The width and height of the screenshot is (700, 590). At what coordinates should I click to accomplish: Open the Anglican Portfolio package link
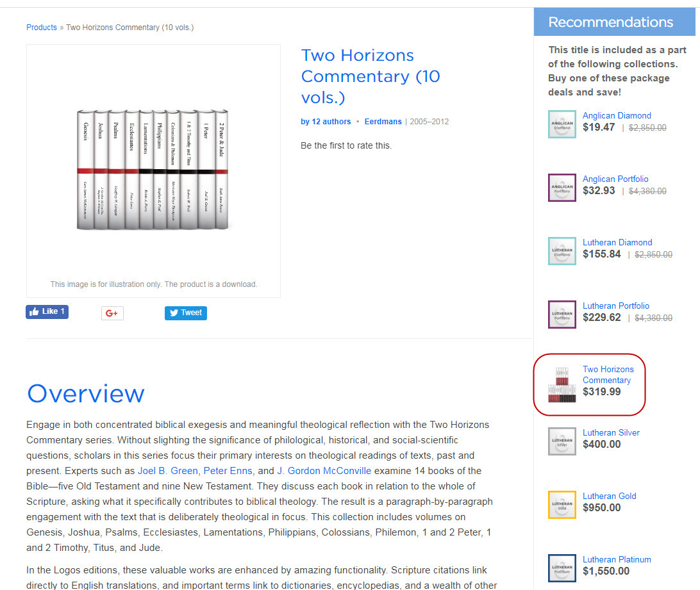[615, 179]
